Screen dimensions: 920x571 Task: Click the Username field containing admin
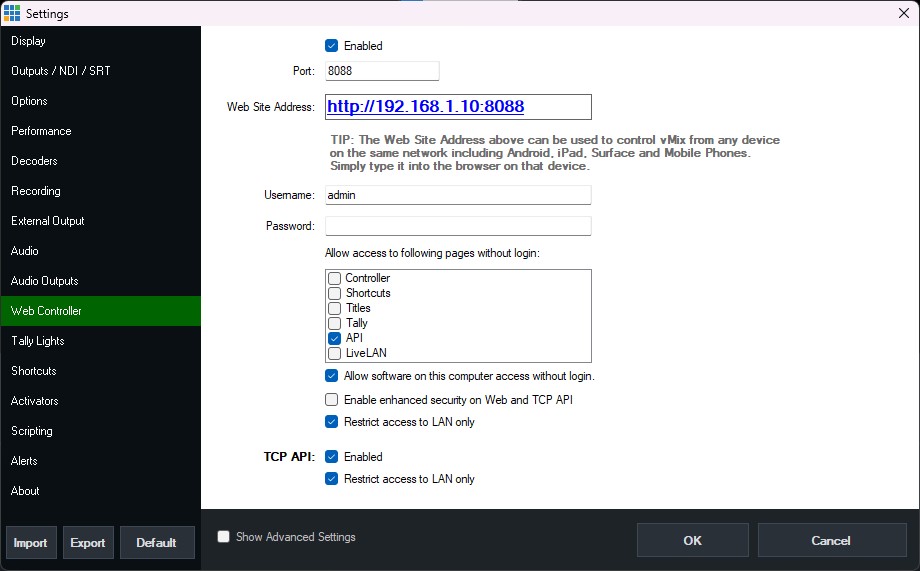458,195
